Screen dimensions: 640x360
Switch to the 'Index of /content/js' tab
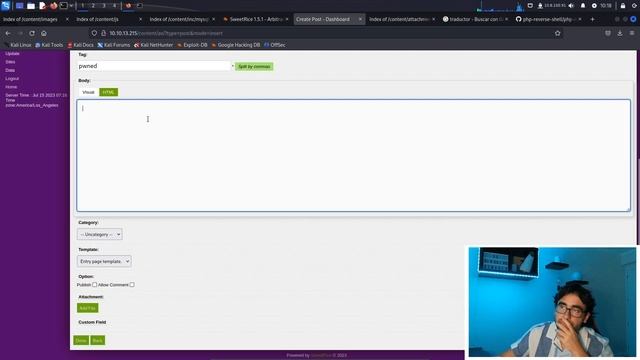click(x=98, y=19)
